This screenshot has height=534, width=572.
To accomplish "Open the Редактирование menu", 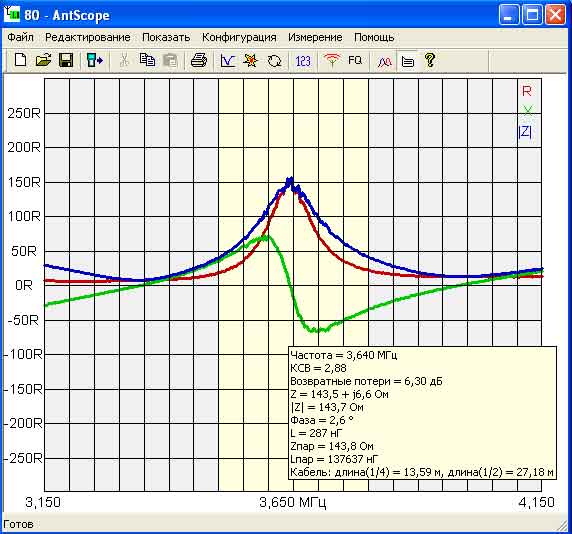I will [x=88, y=37].
